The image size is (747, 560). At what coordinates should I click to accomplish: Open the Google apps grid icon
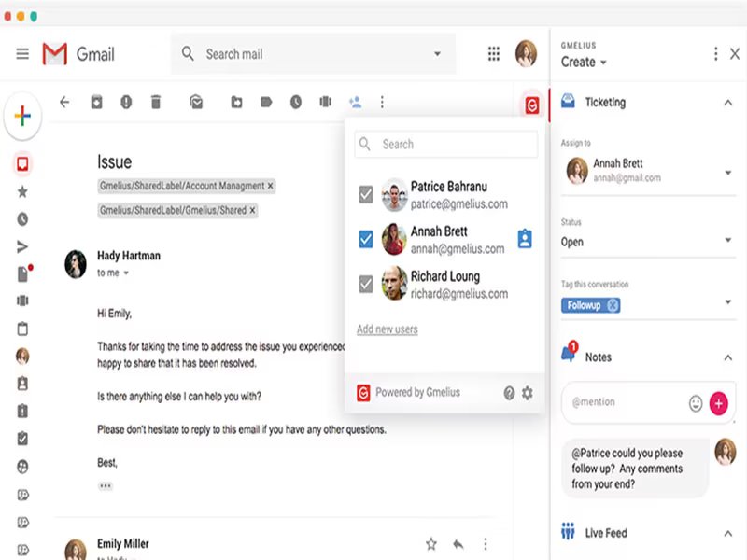494,54
